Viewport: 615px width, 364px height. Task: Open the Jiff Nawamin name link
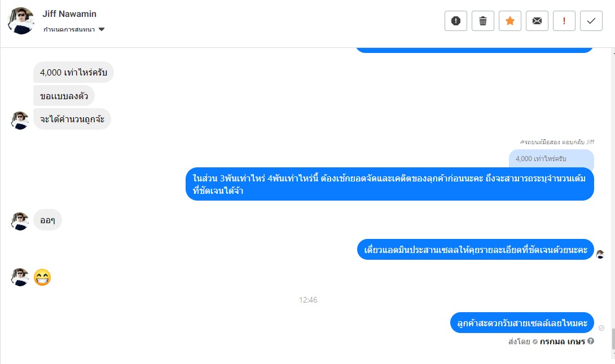click(69, 14)
